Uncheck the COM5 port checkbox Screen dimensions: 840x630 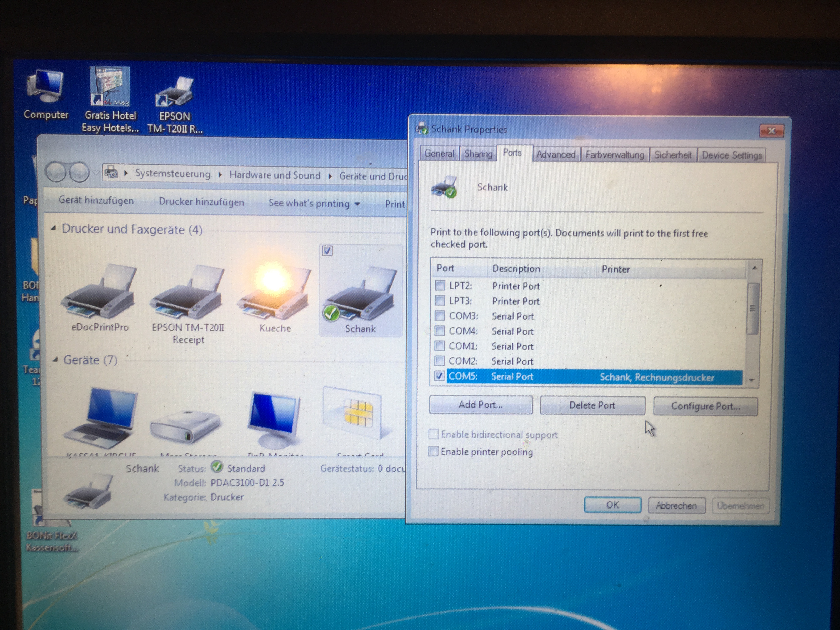click(439, 376)
